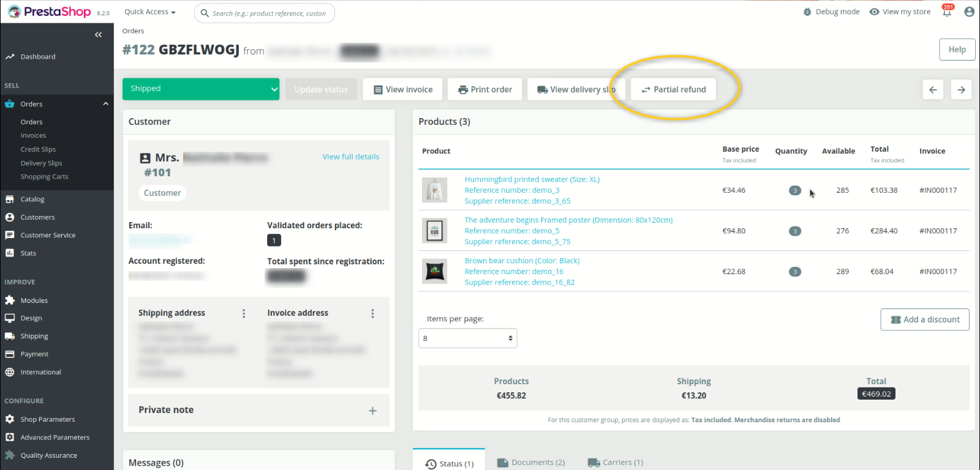The height and width of the screenshot is (470, 980).
Task: Click the Add a discount button
Action: coord(924,319)
